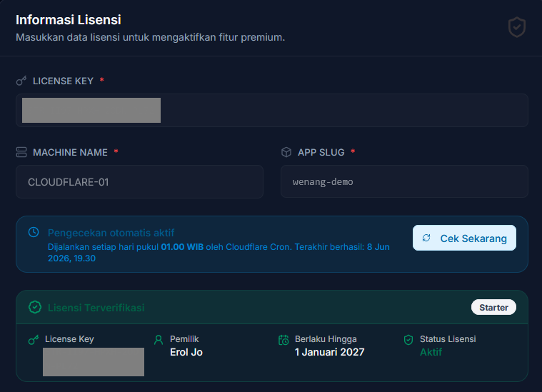542x392 pixels.
Task: Click the server icon beside MACHINE NAME
Action: click(21, 152)
